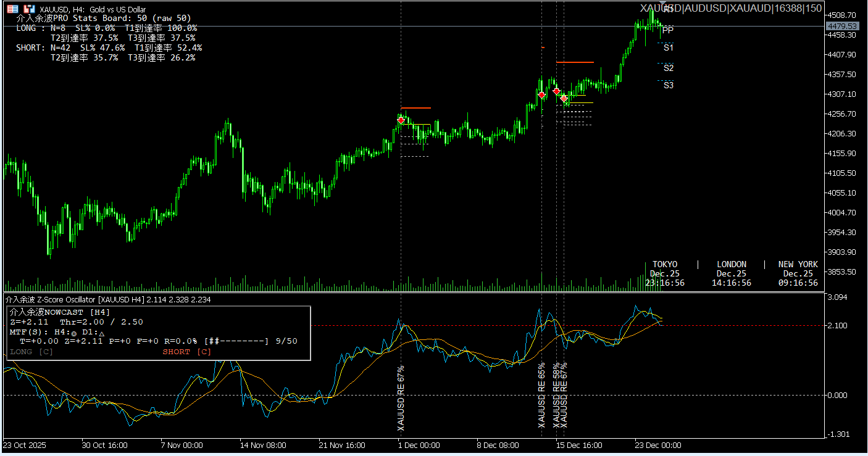This screenshot has height=456, width=868.
Task: Click the 3853.50 price scale label
Action: click(x=841, y=272)
